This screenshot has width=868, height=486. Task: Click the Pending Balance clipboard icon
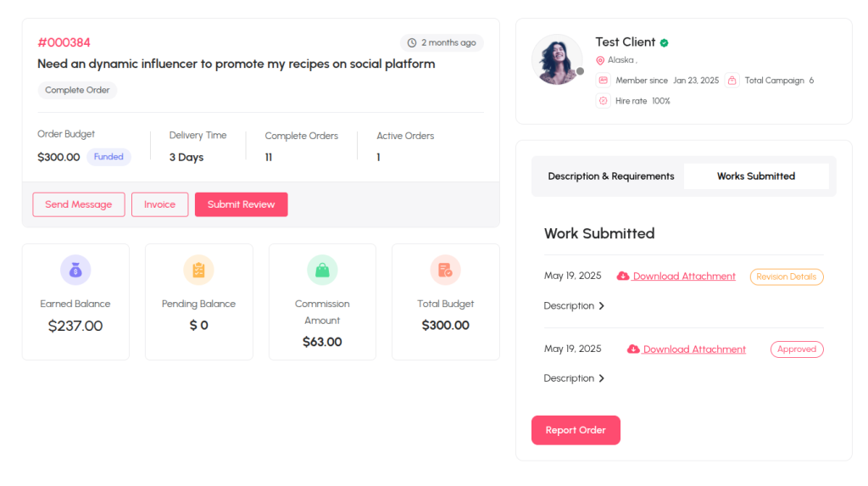coord(198,270)
